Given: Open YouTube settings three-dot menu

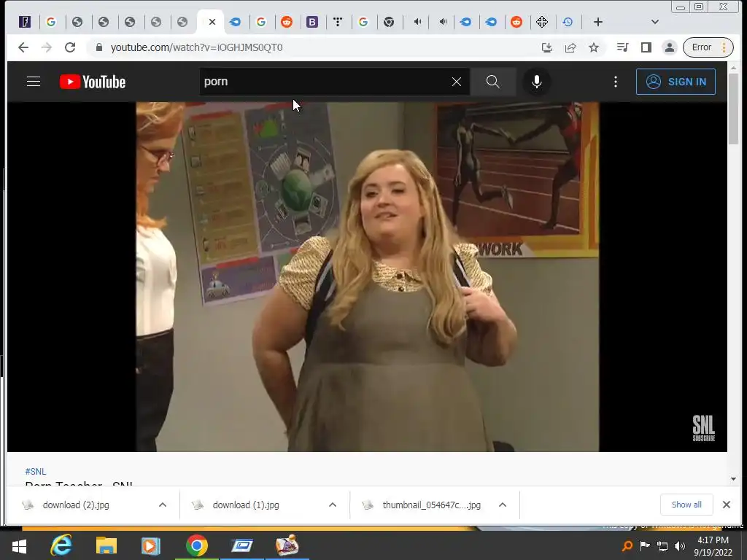Looking at the screenshot, I should point(616,82).
